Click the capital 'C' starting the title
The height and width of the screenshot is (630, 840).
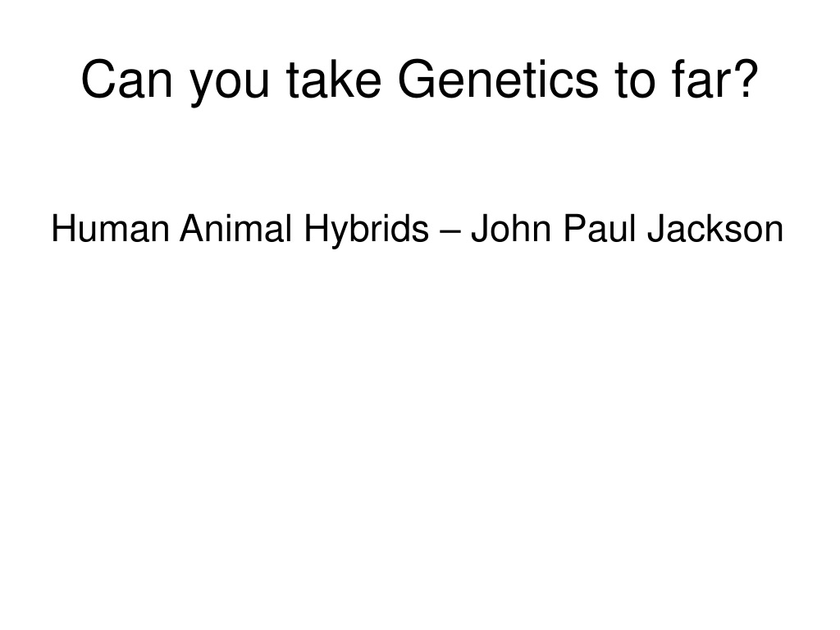[x=99, y=80]
